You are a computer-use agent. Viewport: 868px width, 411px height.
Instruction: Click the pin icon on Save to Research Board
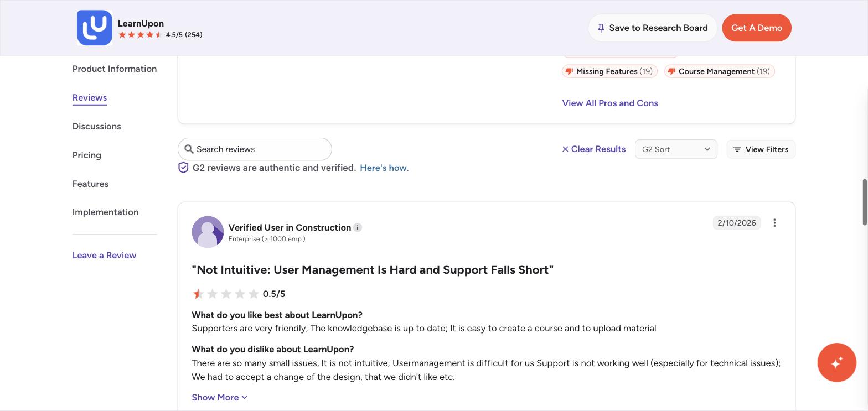point(601,28)
